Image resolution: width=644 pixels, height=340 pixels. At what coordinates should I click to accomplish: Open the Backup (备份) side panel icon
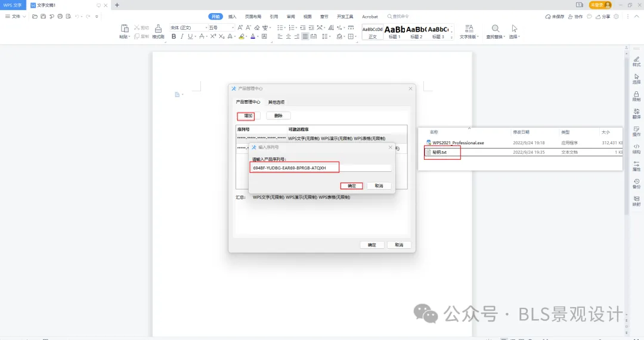point(636,184)
